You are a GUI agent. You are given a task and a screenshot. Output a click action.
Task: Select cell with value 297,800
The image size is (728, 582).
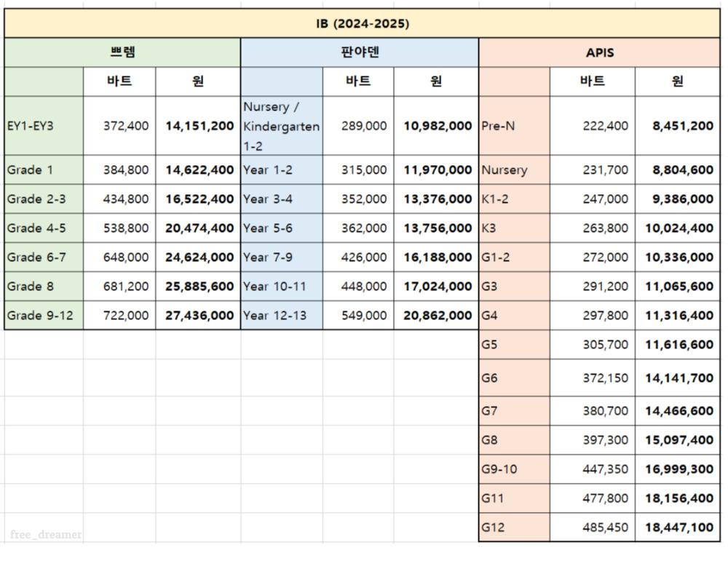pyautogui.click(x=593, y=316)
